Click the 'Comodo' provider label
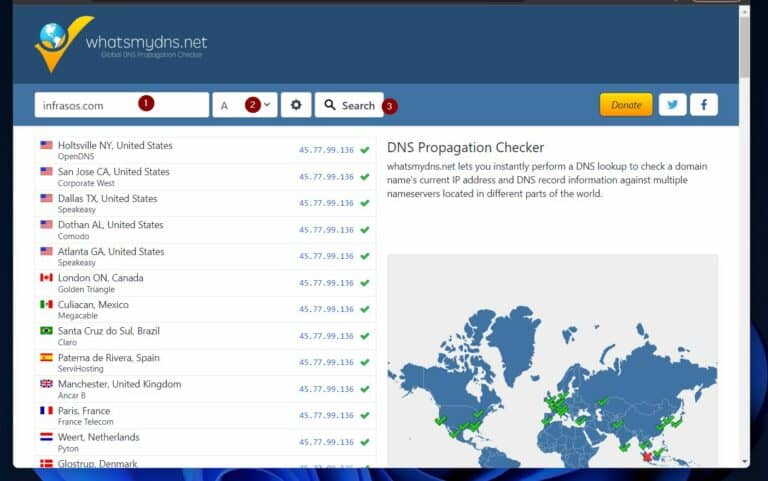The width and height of the screenshot is (768, 481). (73, 236)
